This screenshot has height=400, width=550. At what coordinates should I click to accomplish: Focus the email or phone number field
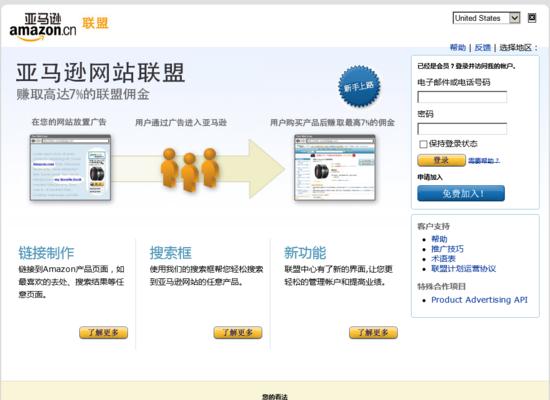(462, 97)
